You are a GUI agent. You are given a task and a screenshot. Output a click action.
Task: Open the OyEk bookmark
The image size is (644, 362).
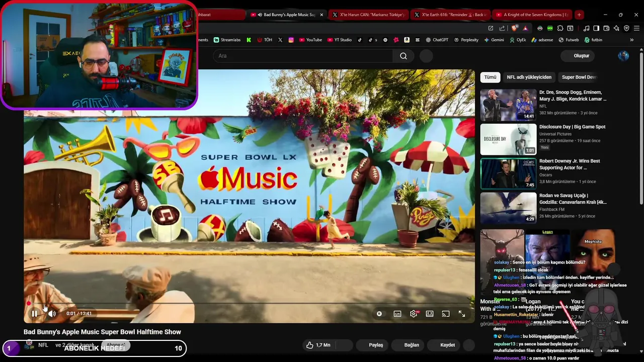point(518,40)
